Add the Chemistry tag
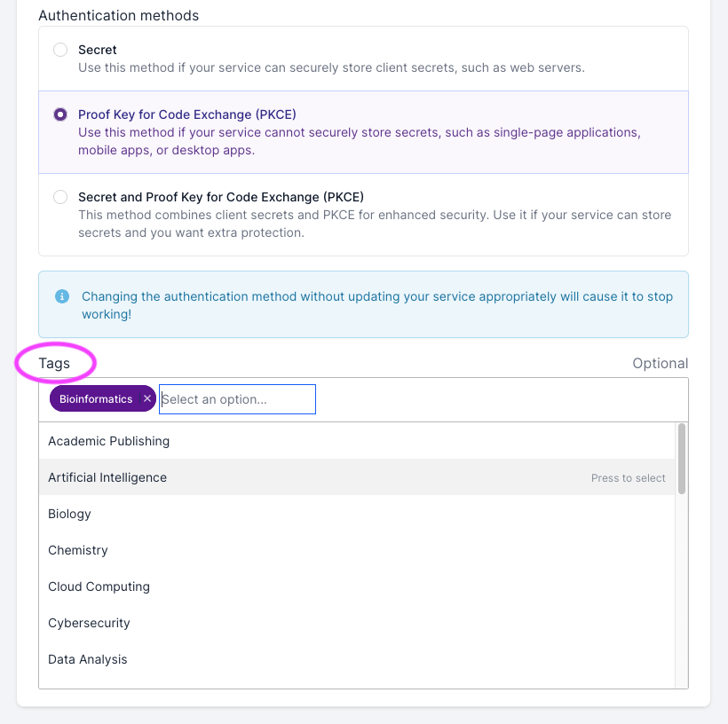This screenshot has width=728, height=724. [77, 550]
